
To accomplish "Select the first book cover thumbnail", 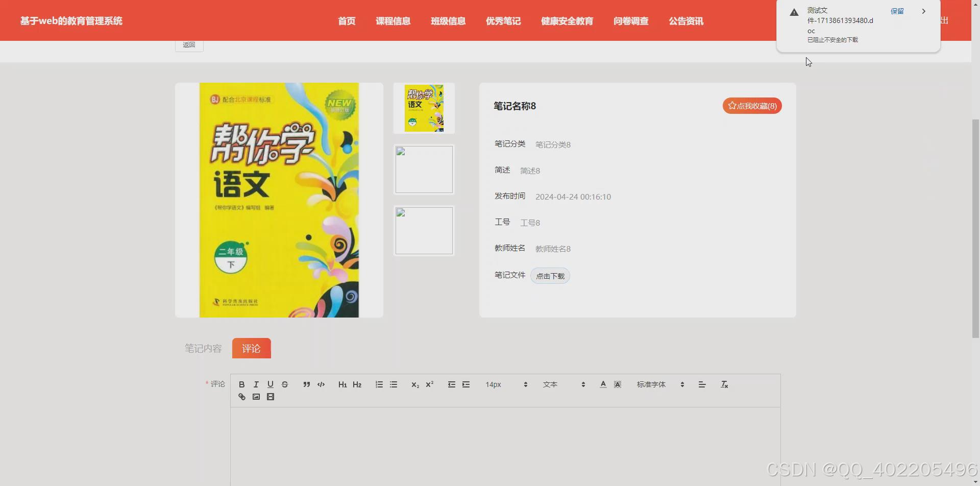I will point(424,108).
